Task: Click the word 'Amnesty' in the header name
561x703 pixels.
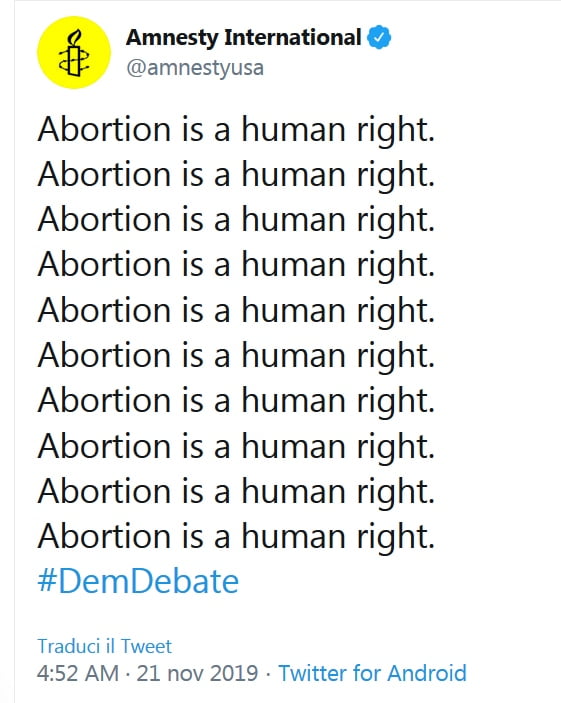Action: [x=172, y=39]
